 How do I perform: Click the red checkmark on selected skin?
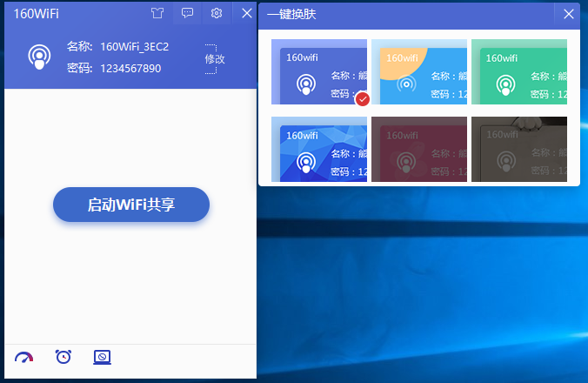[362, 99]
